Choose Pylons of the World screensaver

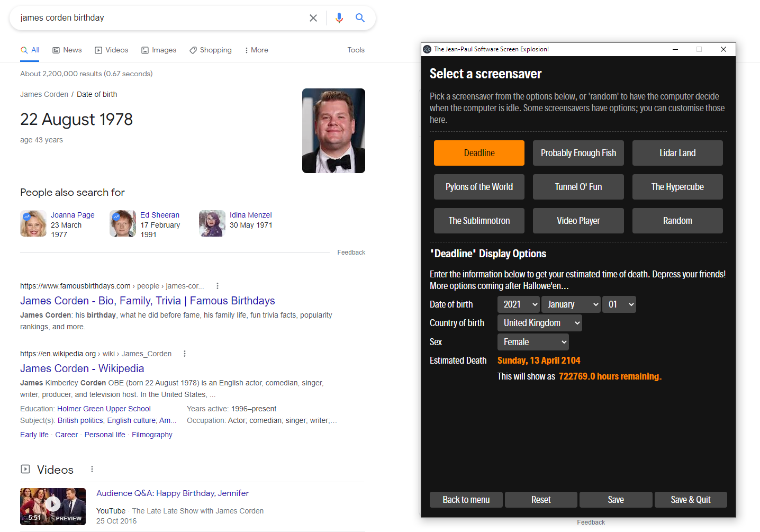[479, 187]
